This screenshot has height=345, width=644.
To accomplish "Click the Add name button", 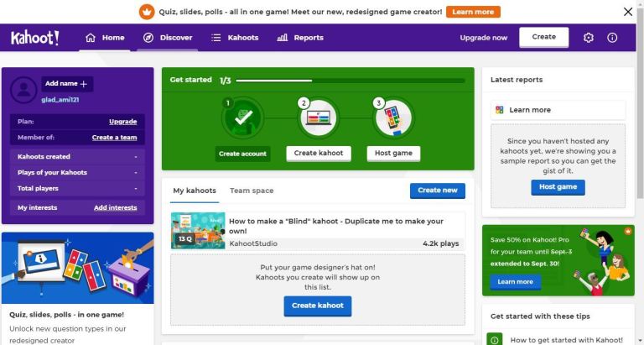I will click(x=67, y=84).
